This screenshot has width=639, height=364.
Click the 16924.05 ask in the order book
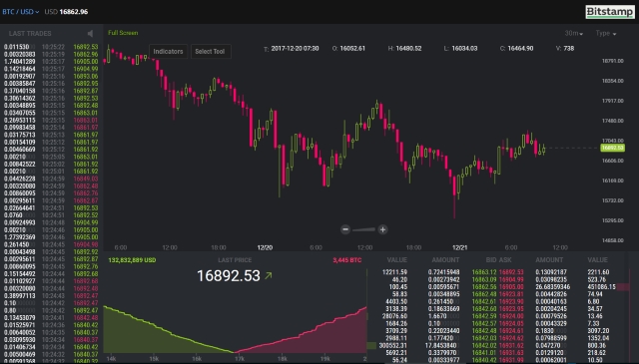[x=511, y=323]
